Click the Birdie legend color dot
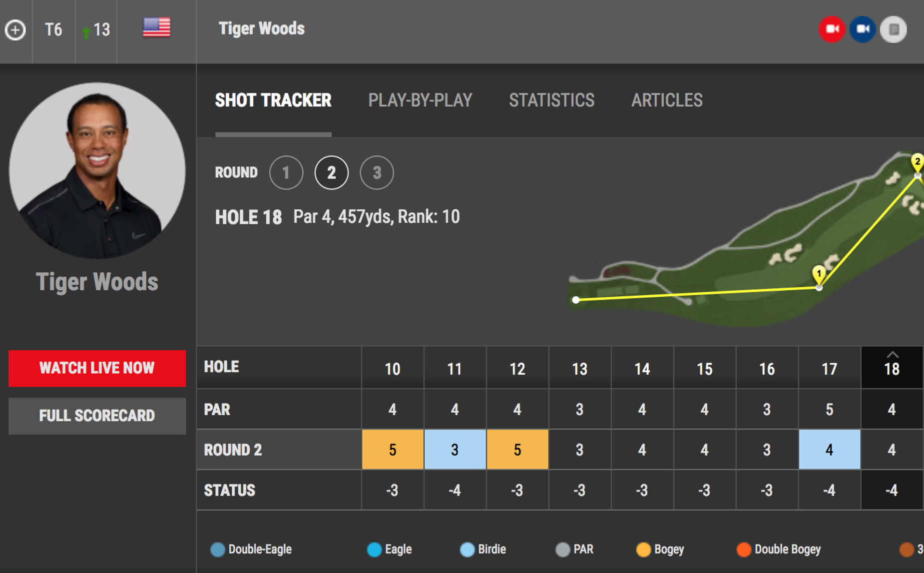 coord(467,550)
